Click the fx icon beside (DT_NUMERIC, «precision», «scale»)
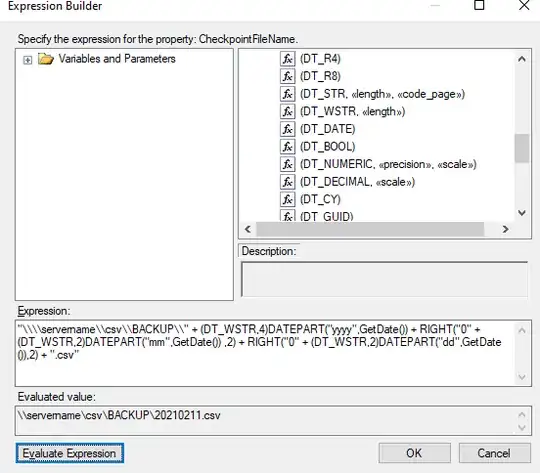This screenshot has width=540, height=473. [287, 164]
